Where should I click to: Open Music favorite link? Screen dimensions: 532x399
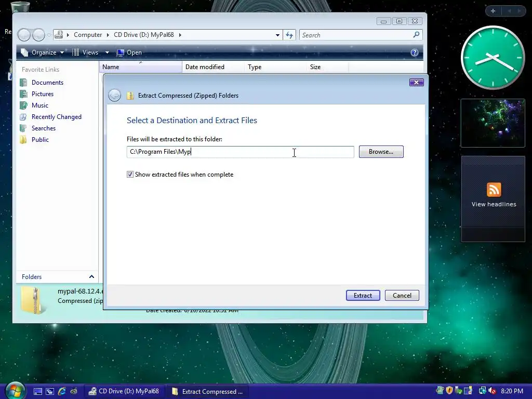coord(39,105)
